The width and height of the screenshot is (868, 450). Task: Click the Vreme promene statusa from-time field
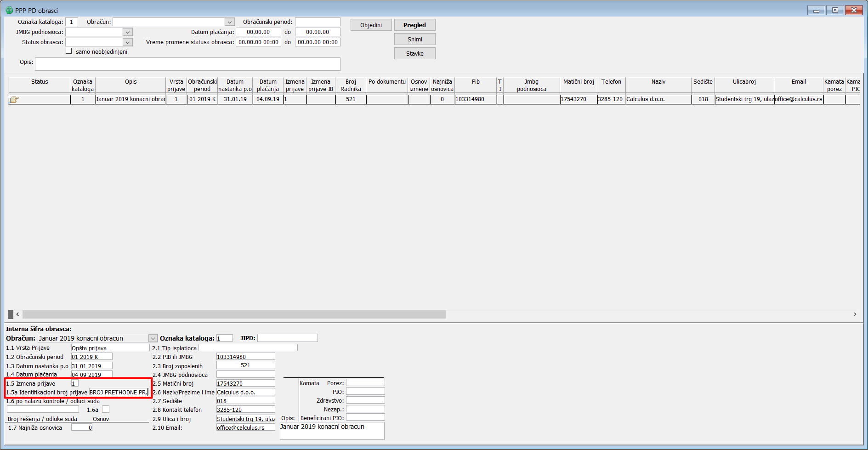[x=258, y=42]
